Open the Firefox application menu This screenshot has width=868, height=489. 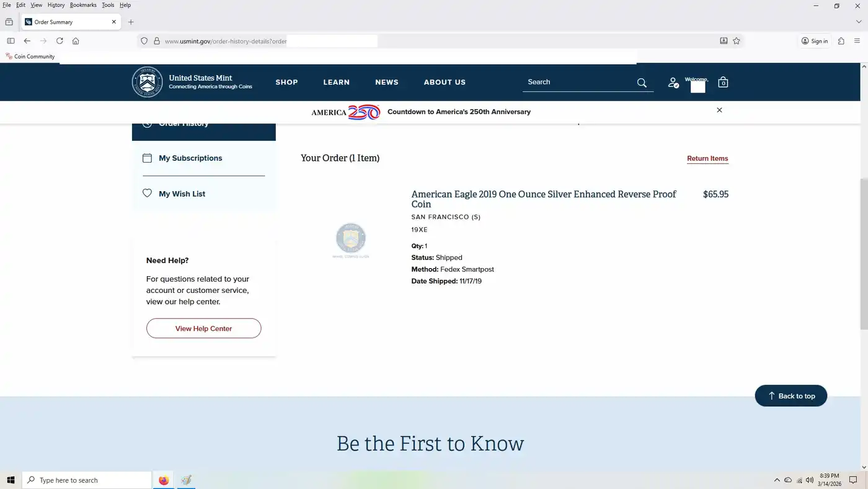tap(857, 41)
